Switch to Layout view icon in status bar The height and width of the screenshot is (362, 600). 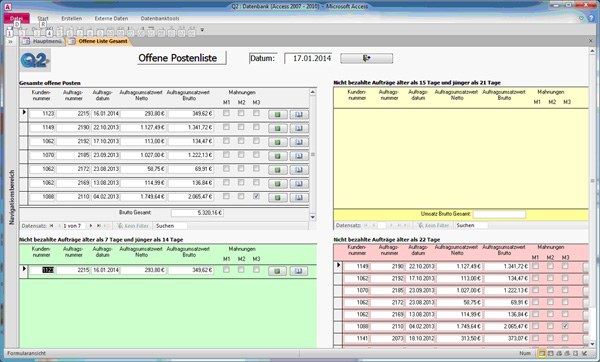[x=576, y=353]
